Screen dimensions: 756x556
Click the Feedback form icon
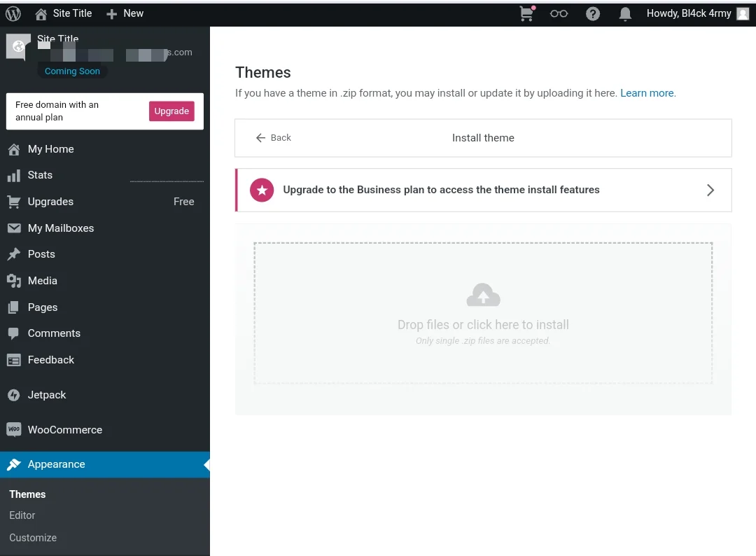(x=14, y=360)
